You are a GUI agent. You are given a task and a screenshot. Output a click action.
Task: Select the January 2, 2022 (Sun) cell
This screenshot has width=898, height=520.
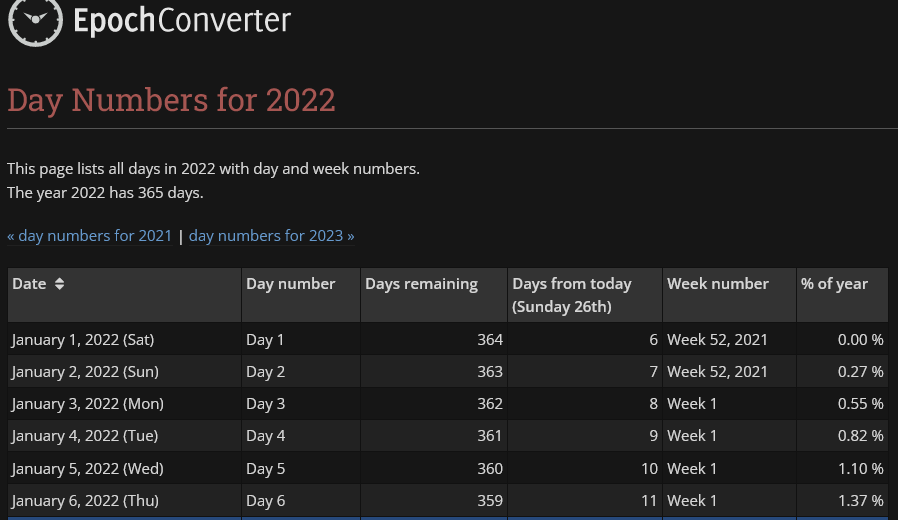pyautogui.click(x=124, y=372)
